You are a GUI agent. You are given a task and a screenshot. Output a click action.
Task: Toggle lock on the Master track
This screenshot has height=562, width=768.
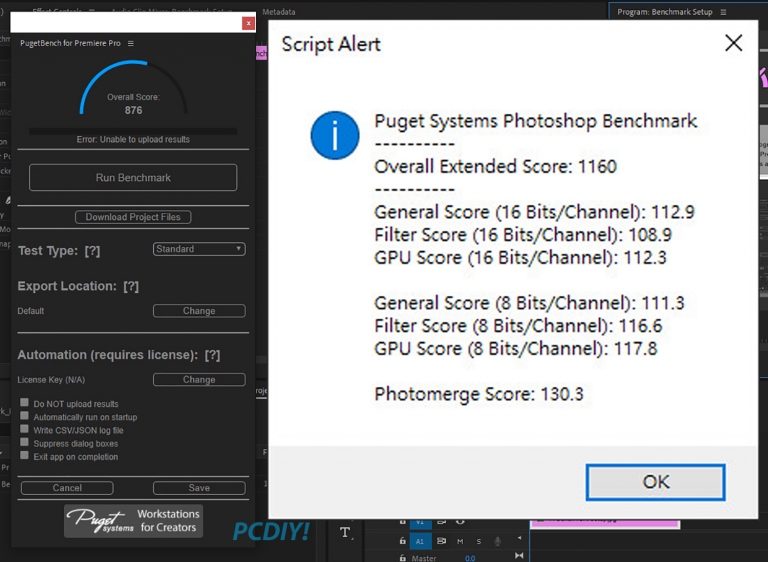[x=403, y=558]
